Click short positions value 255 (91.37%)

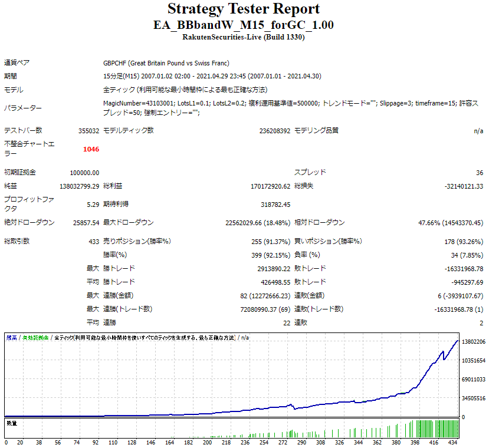271,242
